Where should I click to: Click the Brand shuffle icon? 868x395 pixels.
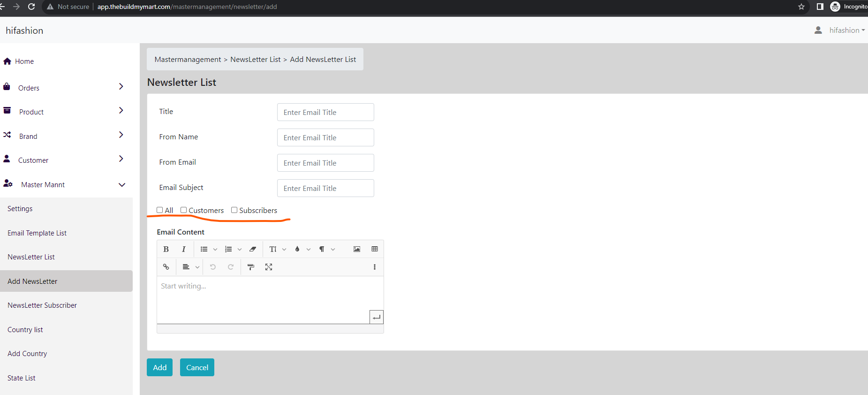click(7, 135)
